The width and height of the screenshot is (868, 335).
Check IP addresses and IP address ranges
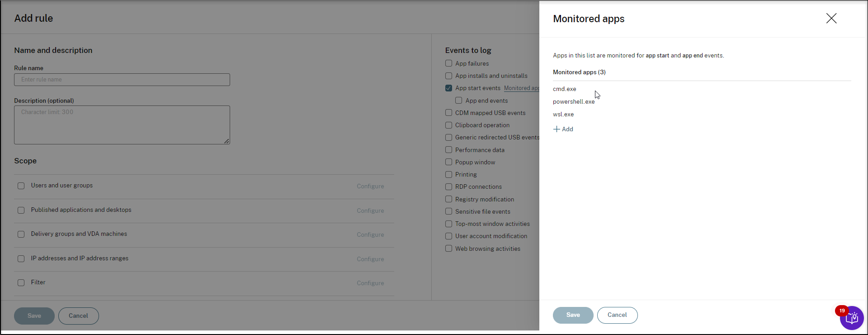click(21, 258)
